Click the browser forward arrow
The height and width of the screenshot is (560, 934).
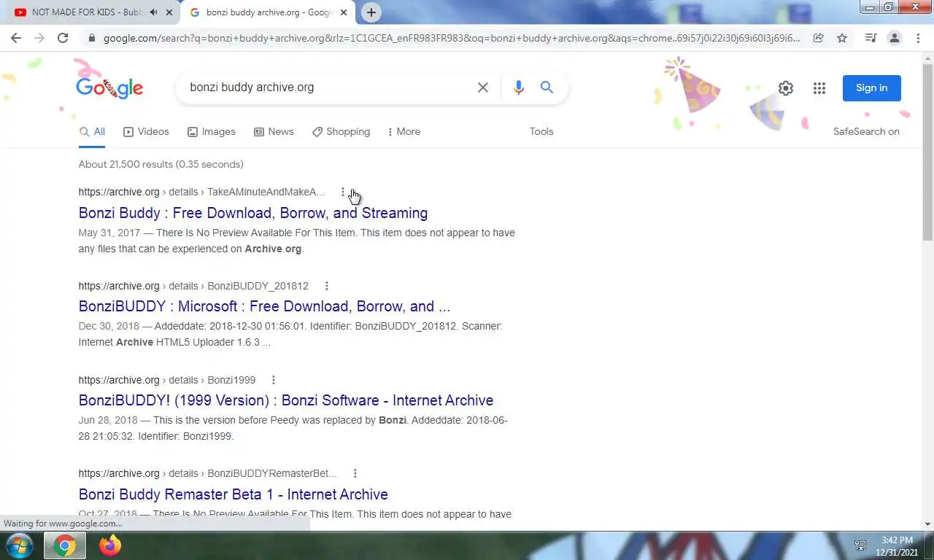pos(39,38)
